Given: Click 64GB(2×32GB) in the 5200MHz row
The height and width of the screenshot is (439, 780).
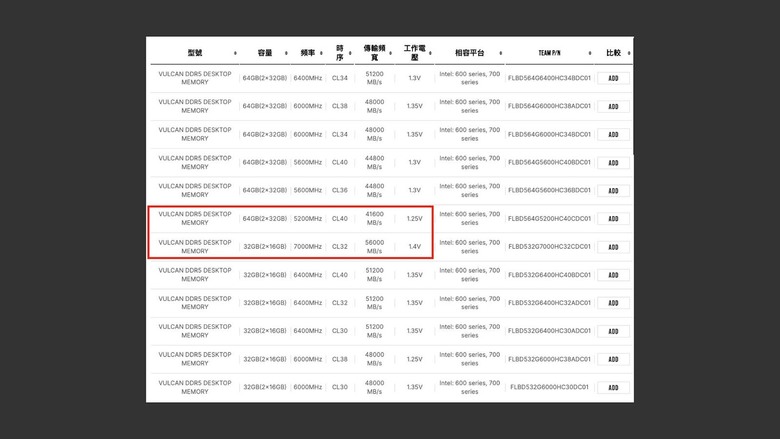Looking at the screenshot, I should 265,218.
